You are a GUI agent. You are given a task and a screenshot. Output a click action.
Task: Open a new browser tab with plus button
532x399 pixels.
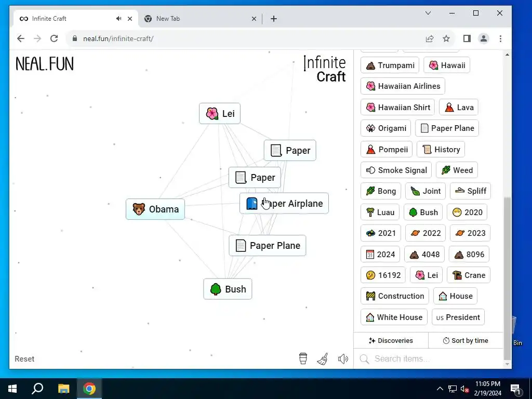(274, 19)
